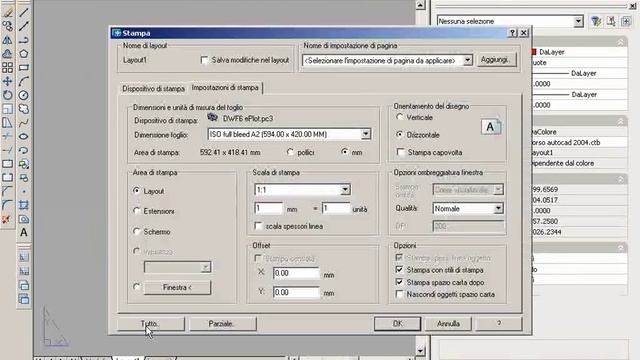Screen dimensions: 640x360
Task: Click the dialog context help ? titlebar button
Action: 513,33
